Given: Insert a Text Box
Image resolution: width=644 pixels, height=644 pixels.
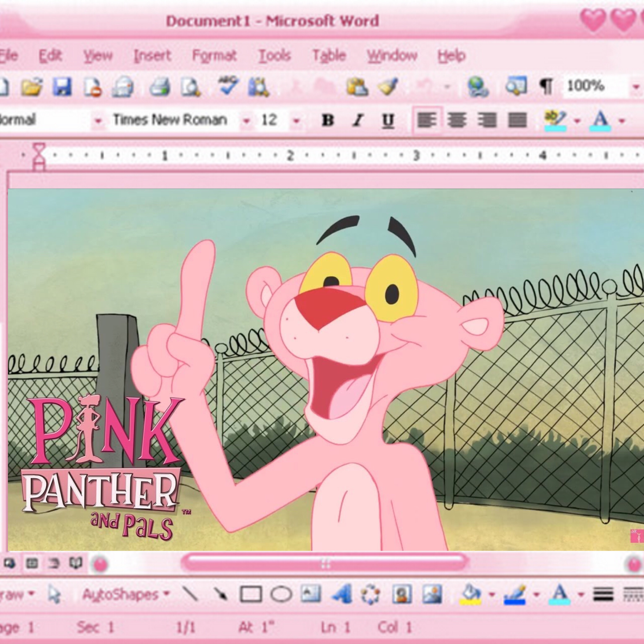Looking at the screenshot, I should tap(311, 594).
